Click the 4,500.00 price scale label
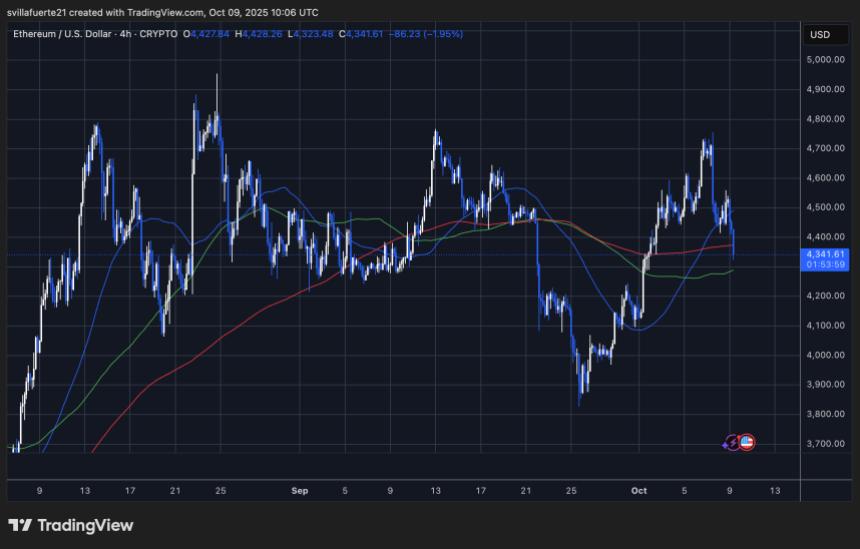This screenshot has width=860, height=549. (826, 208)
